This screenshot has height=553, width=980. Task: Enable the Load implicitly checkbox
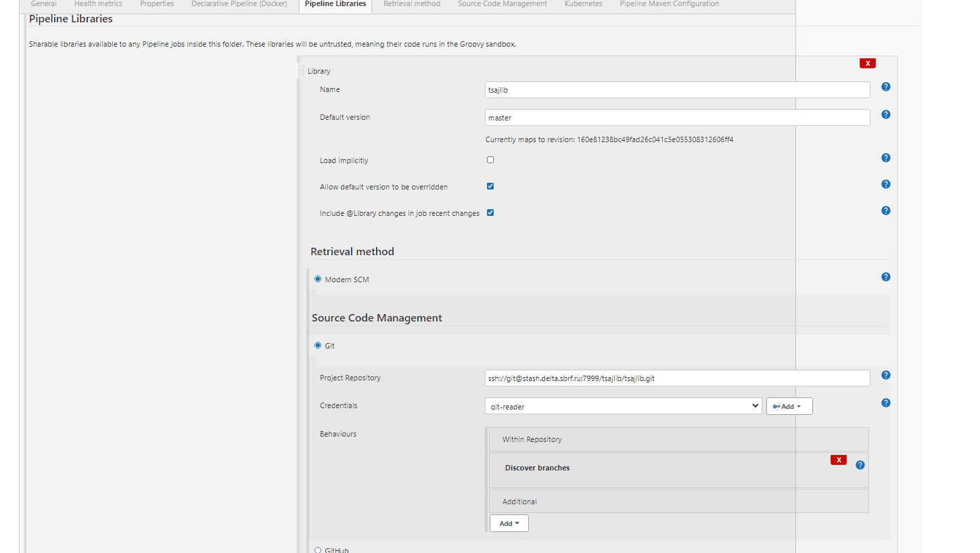pyautogui.click(x=490, y=160)
